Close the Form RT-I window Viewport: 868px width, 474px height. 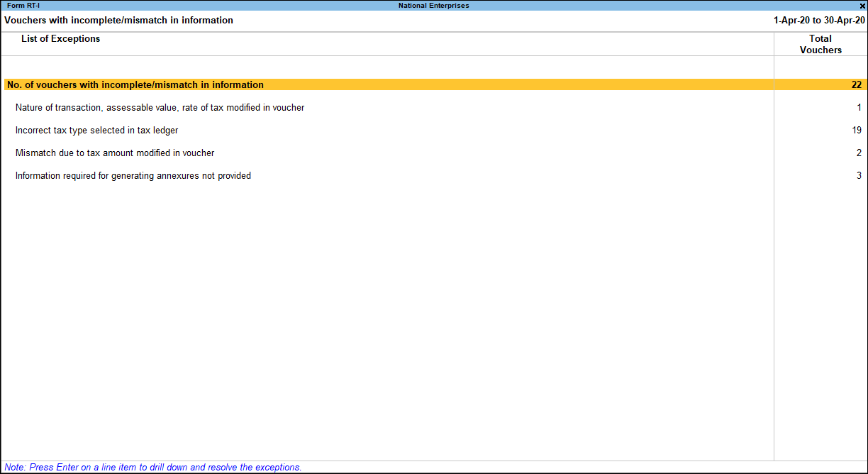(862, 6)
